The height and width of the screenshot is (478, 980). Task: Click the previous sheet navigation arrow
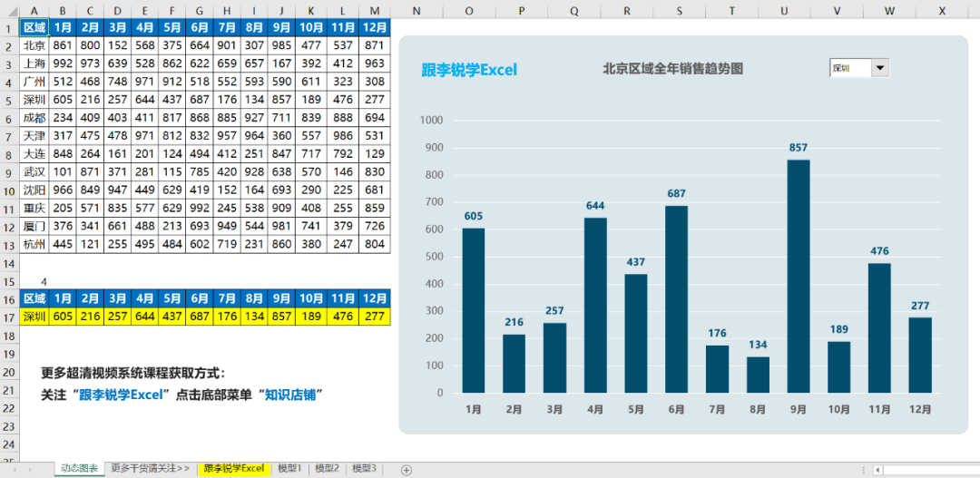(14, 469)
